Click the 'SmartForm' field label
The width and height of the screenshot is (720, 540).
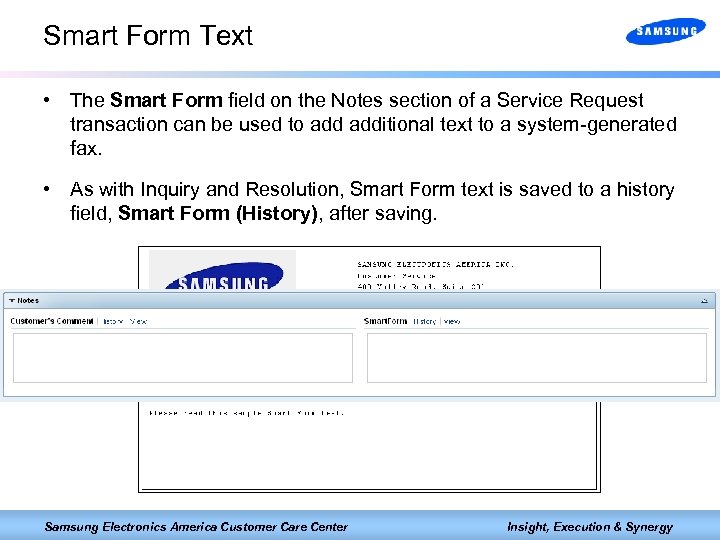coord(385,321)
